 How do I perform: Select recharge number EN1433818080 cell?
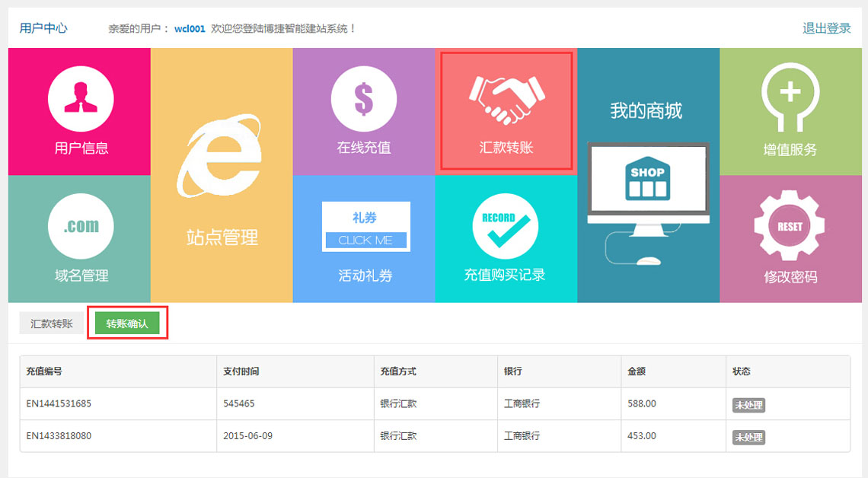59,437
